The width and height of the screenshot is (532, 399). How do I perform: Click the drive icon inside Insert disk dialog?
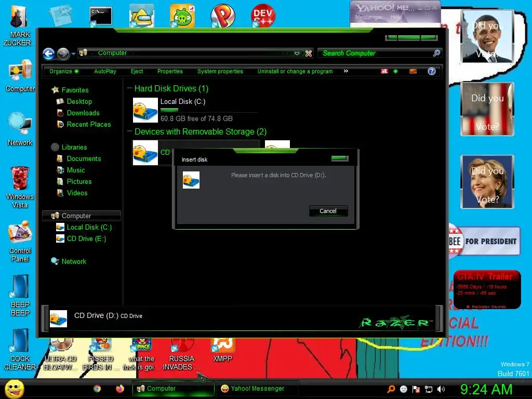coord(191,180)
